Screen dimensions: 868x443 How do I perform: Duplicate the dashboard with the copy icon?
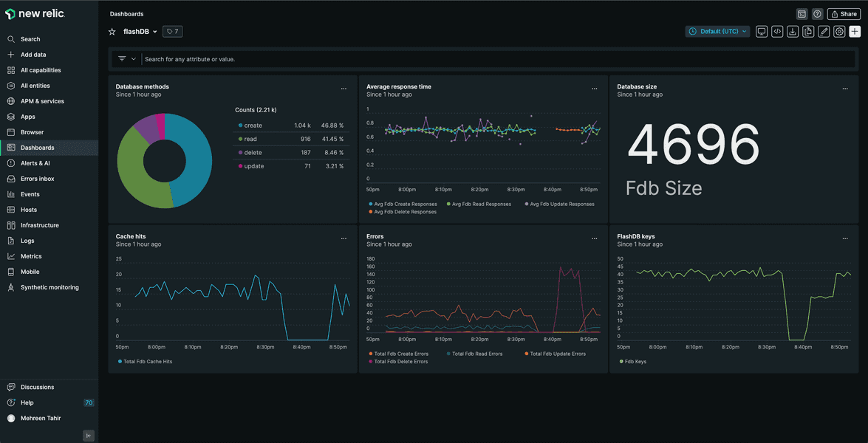pyautogui.click(x=808, y=32)
